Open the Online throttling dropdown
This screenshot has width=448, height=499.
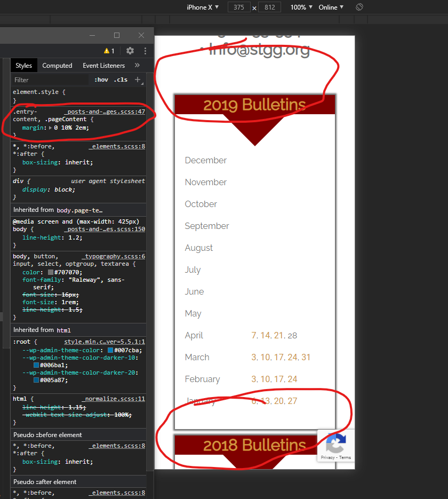pos(331,7)
